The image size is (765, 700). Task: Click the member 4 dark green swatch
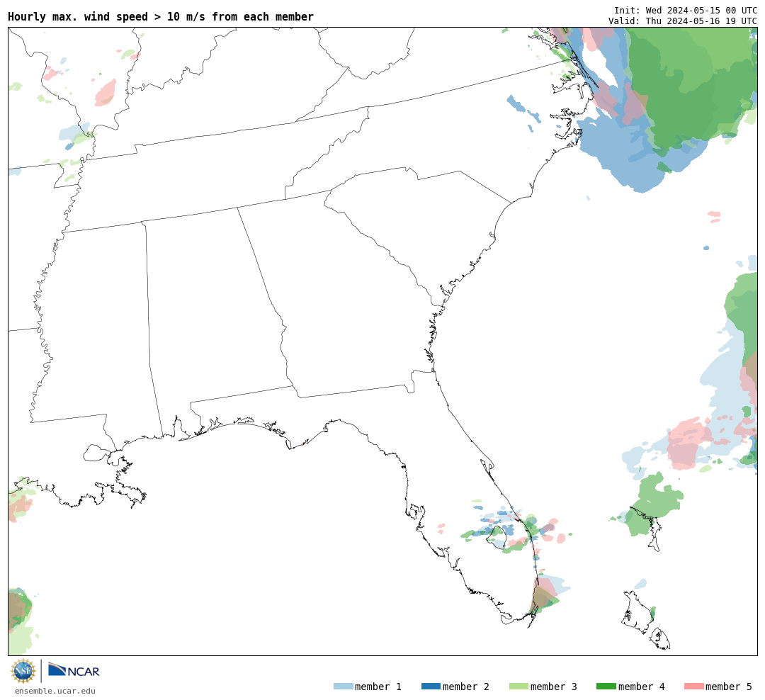[x=606, y=687]
